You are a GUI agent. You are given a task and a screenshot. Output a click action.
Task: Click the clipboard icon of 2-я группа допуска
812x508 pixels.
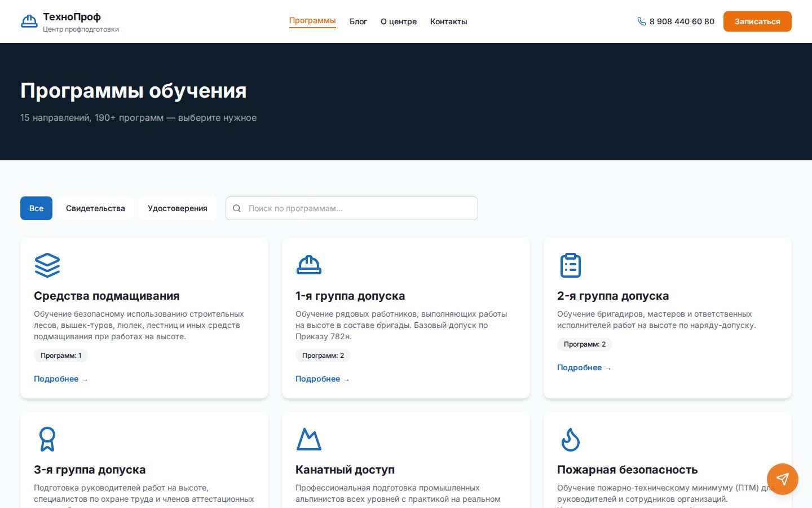[571, 265]
